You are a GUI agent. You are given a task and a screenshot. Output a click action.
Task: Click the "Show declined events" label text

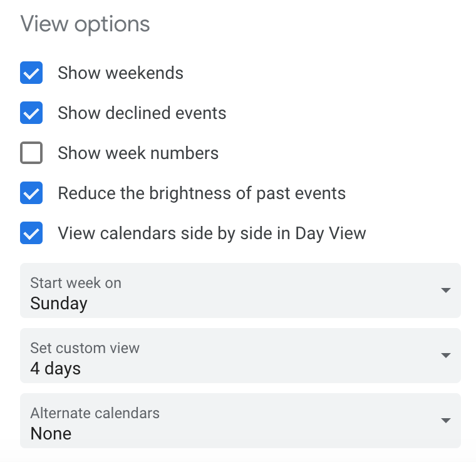[x=142, y=113]
